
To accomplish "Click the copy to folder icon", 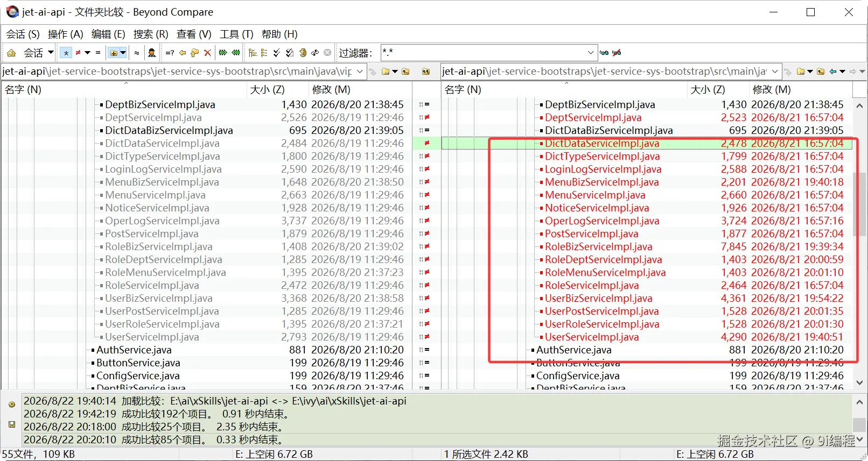I will (x=195, y=53).
